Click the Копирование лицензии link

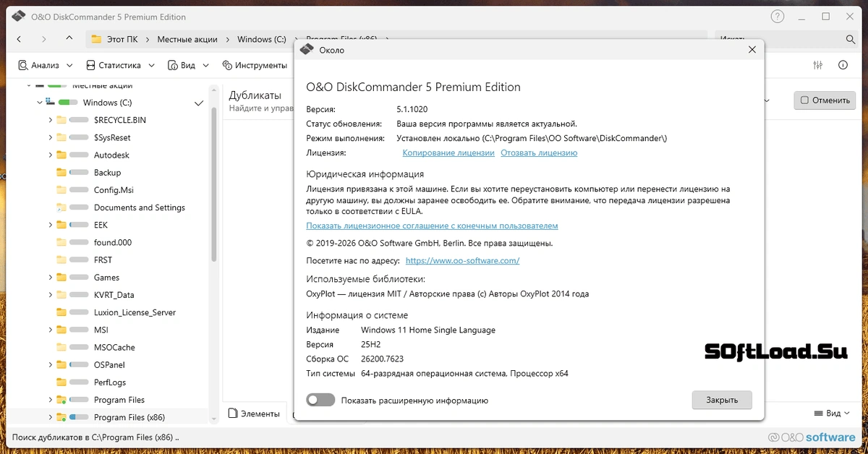coord(448,153)
